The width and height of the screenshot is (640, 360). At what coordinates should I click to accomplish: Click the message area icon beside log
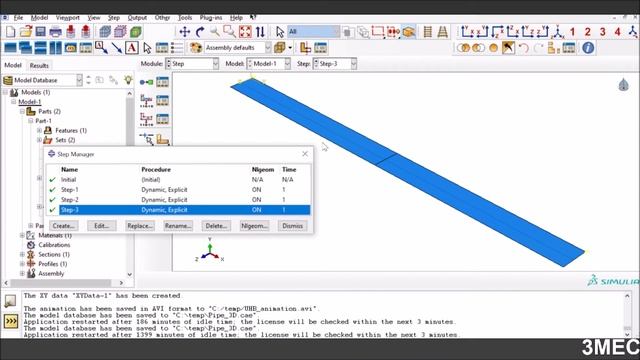[10, 301]
